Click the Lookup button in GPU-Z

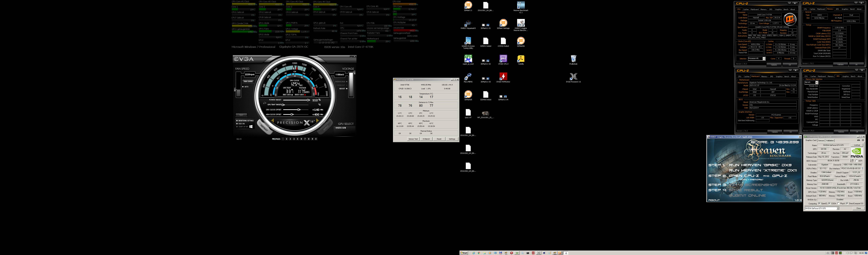pos(857,145)
